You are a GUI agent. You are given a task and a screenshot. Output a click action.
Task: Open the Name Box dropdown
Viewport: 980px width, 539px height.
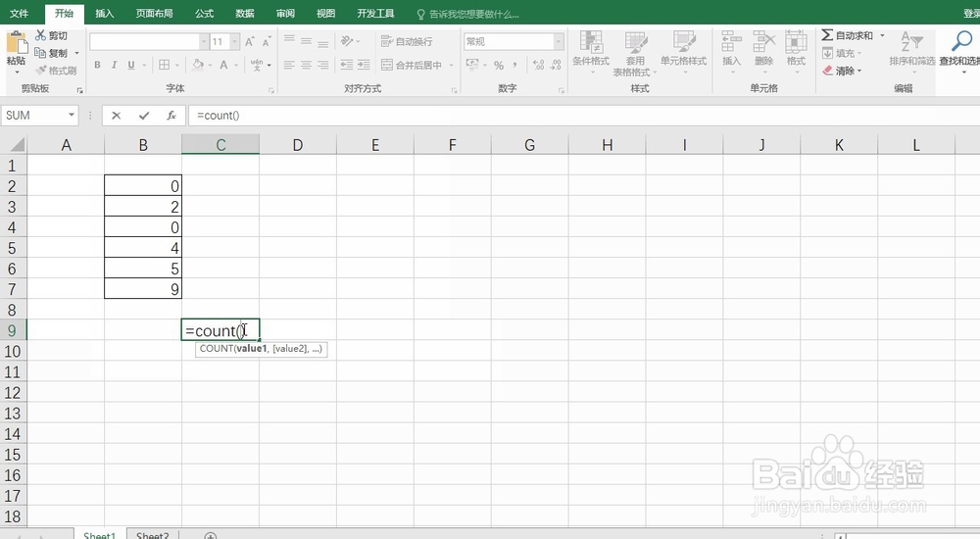pos(72,115)
